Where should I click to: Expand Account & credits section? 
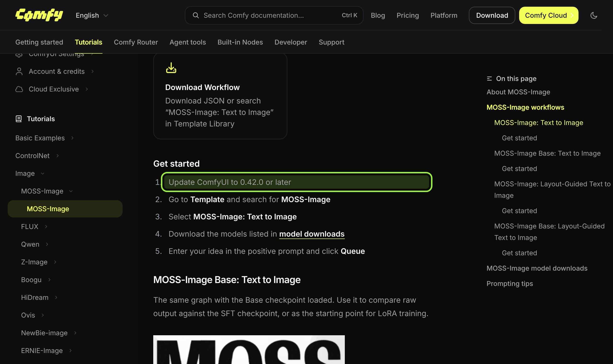tap(93, 71)
